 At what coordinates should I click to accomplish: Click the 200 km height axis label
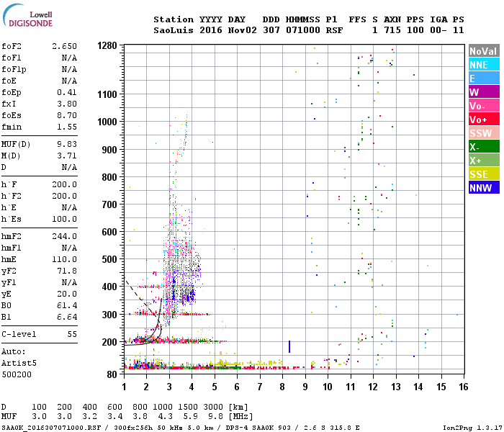coord(109,342)
